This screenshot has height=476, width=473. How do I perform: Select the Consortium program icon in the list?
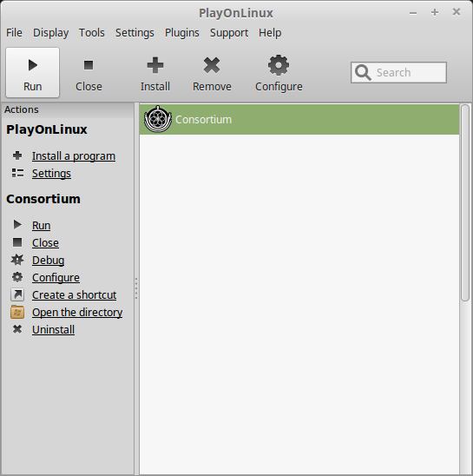(x=158, y=119)
